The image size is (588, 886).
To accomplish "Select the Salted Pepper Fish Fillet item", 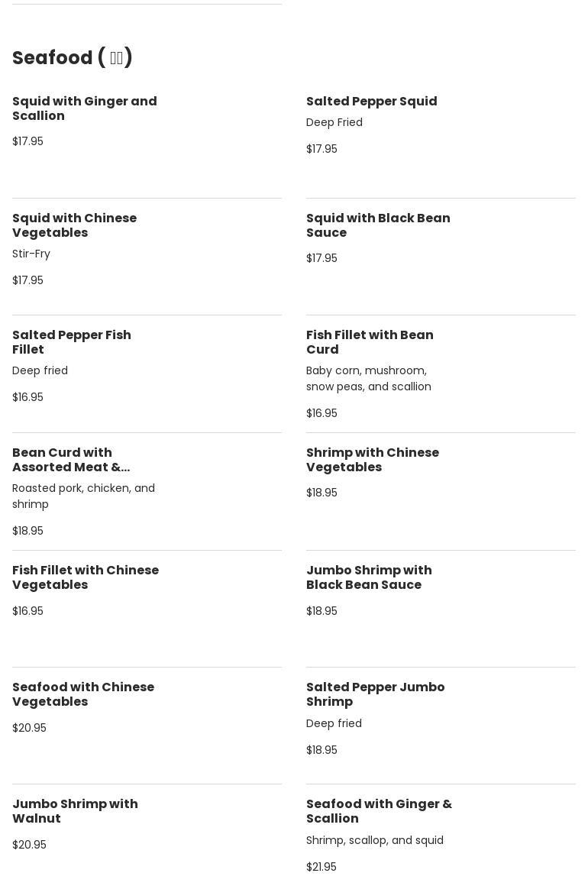I will click(x=71, y=342).
